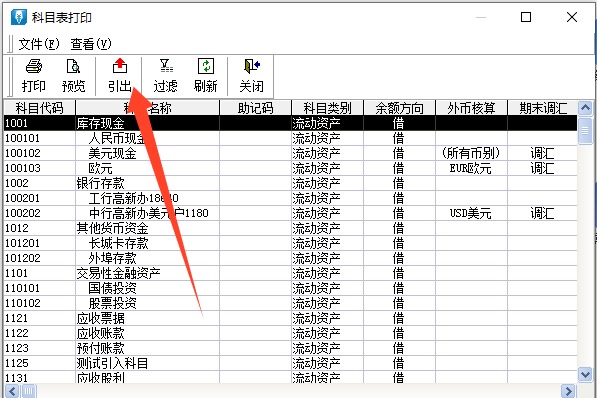Viewport: 597px width, 398px height.
Task: Select row 1002 银行存款
Action: (x=291, y=183)
